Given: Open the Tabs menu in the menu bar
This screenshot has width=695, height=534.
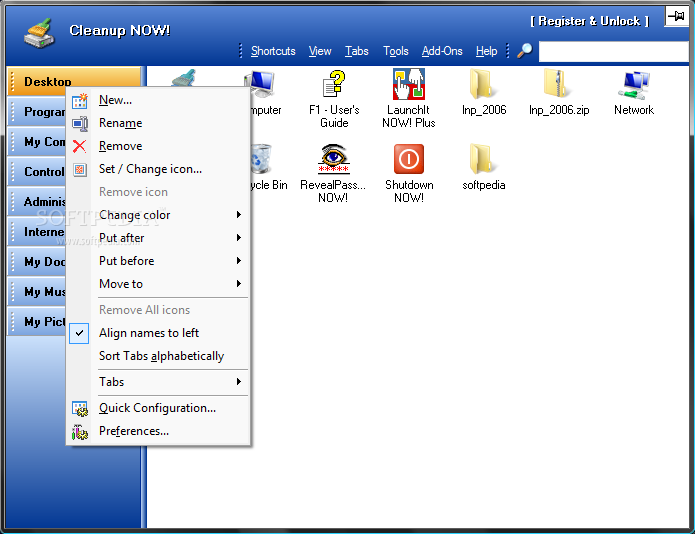Looking at the screenshot, I should tap(357, 51).
